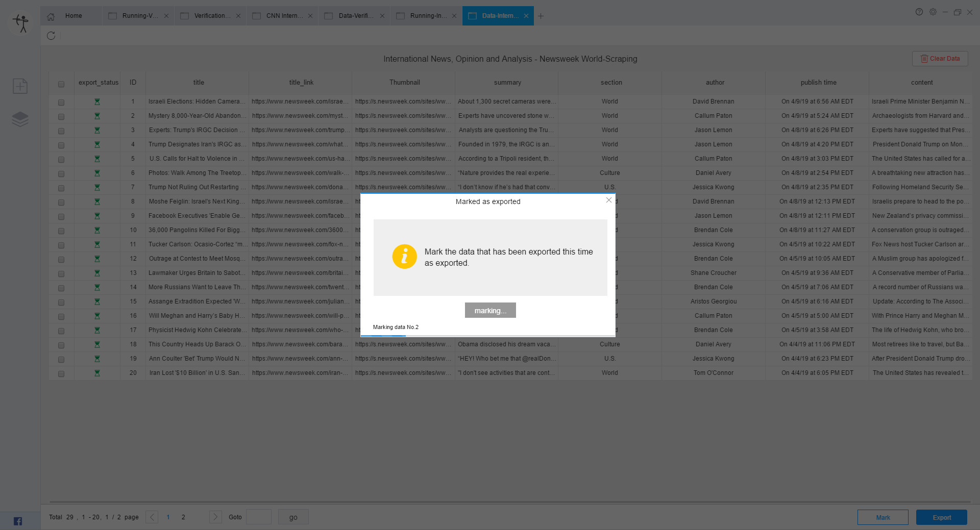Click the next page arrow
This screenshot has width=980, height=530.
(x=215, y=517)
